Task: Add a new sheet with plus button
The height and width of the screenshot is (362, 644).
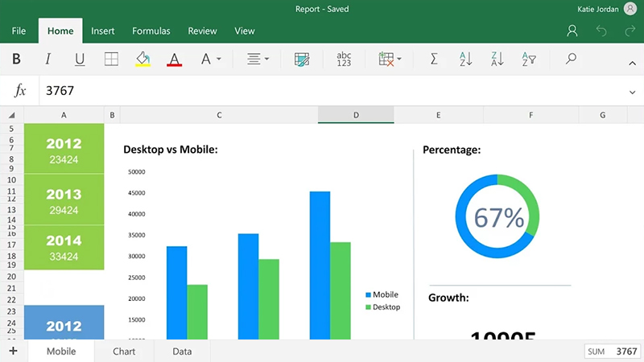Action: (13, 351)
